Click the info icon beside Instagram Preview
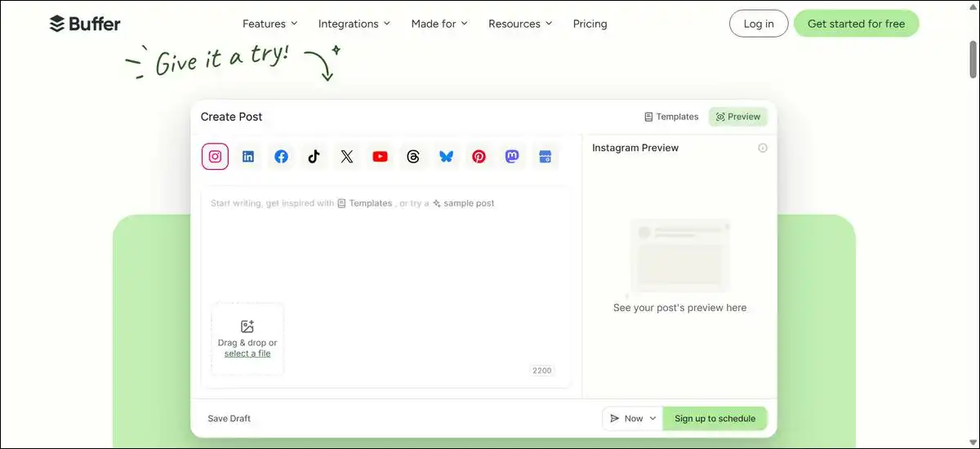Viewport: 980px width, 449px height. pyautogui.click(x=763, y=148)
